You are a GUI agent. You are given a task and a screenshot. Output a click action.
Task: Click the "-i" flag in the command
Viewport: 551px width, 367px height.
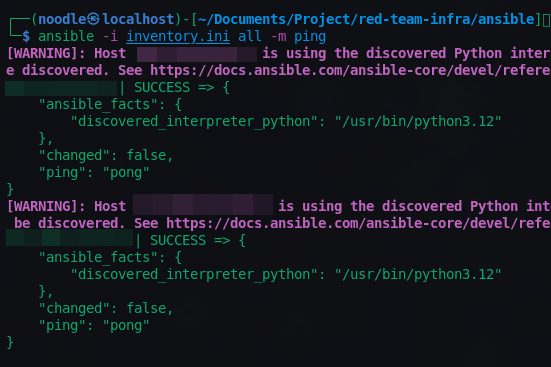click(x=110, y=37)
